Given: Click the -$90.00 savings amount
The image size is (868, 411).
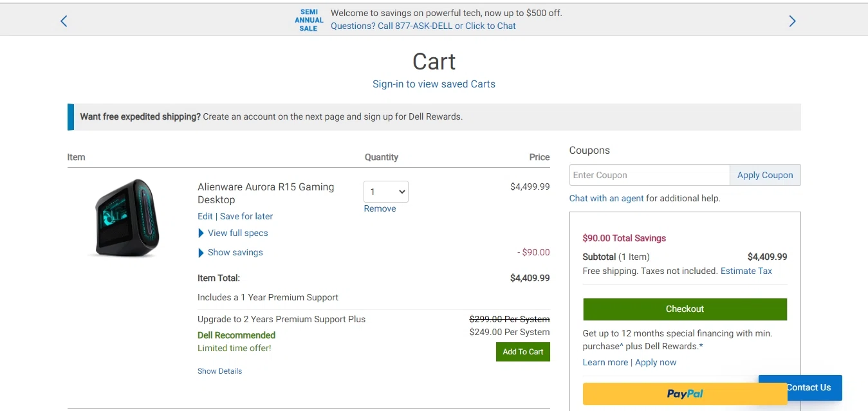Looking at the screenshot, I should (533, 252).
